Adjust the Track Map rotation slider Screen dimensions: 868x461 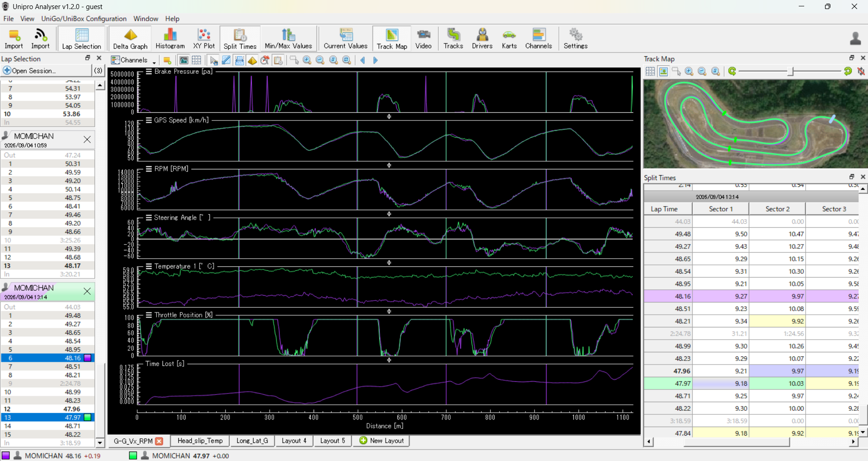[x=791, y=72]
